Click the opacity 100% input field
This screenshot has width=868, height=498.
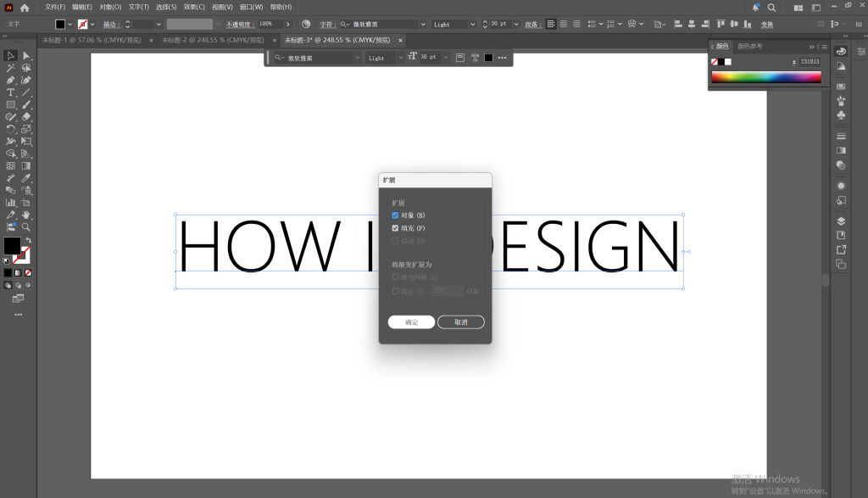coord(270,25)
